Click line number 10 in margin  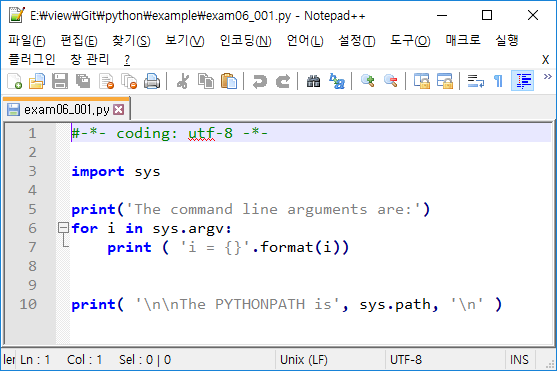coord(28,304)
